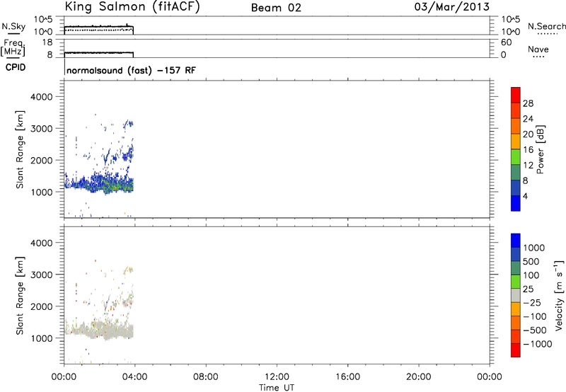Click the "2000" range tick of power panel
Image resolution: width=566 pixels, height=392 pixels.
click(x=42, y=160)
